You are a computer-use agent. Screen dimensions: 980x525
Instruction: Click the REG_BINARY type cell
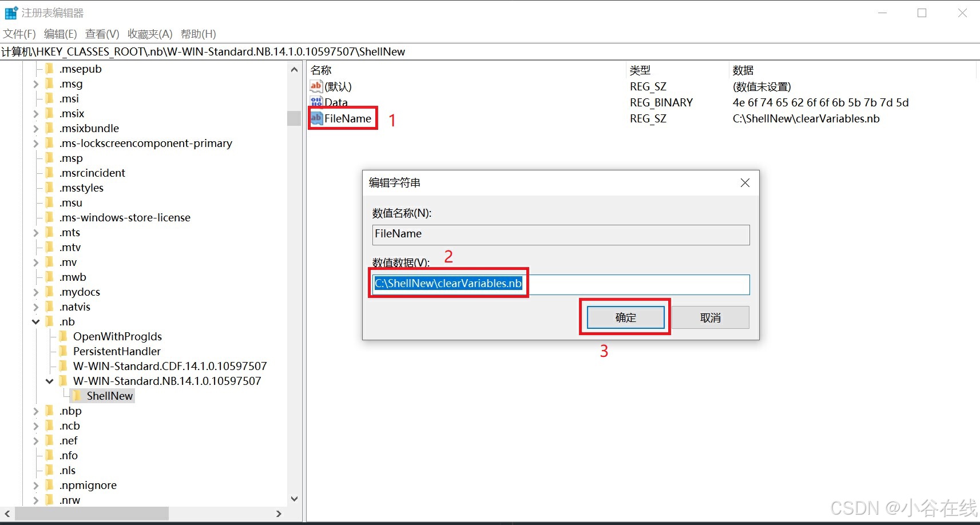tap(661, 102)
